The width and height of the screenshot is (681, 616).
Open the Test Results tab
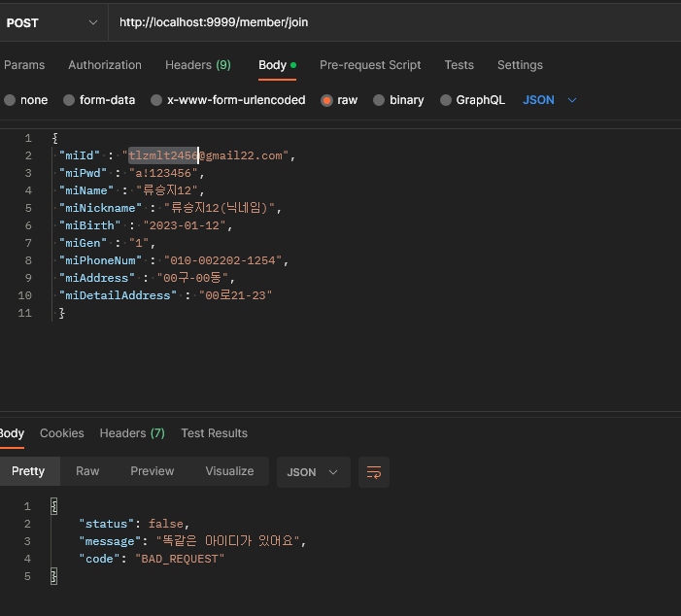pyautogui.click(x=214, y=433)
